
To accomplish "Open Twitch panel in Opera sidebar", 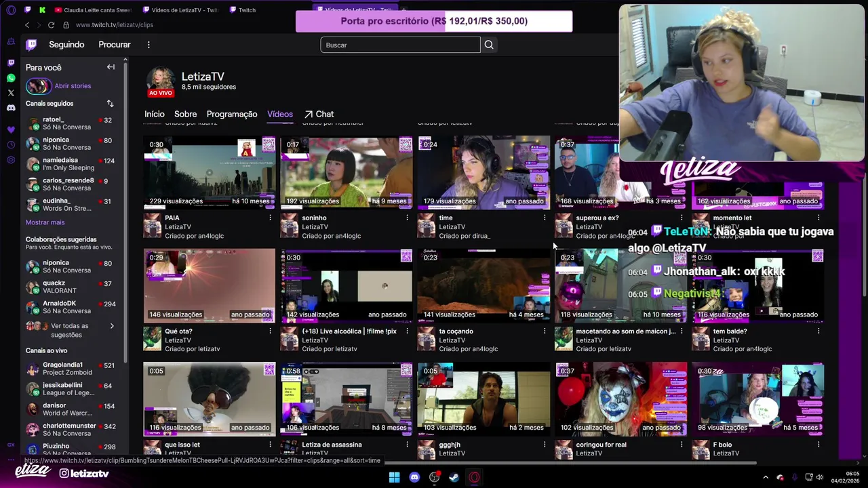I will (x=11, y=62).
